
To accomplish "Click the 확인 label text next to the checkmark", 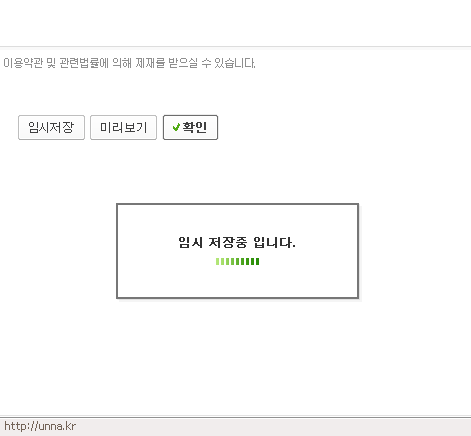I will tap(195, 127).
